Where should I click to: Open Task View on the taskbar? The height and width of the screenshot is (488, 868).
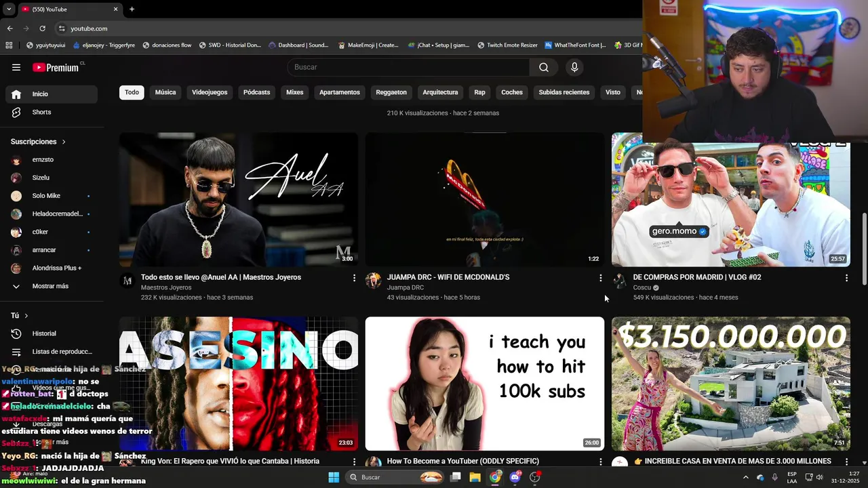click(456, 477)
